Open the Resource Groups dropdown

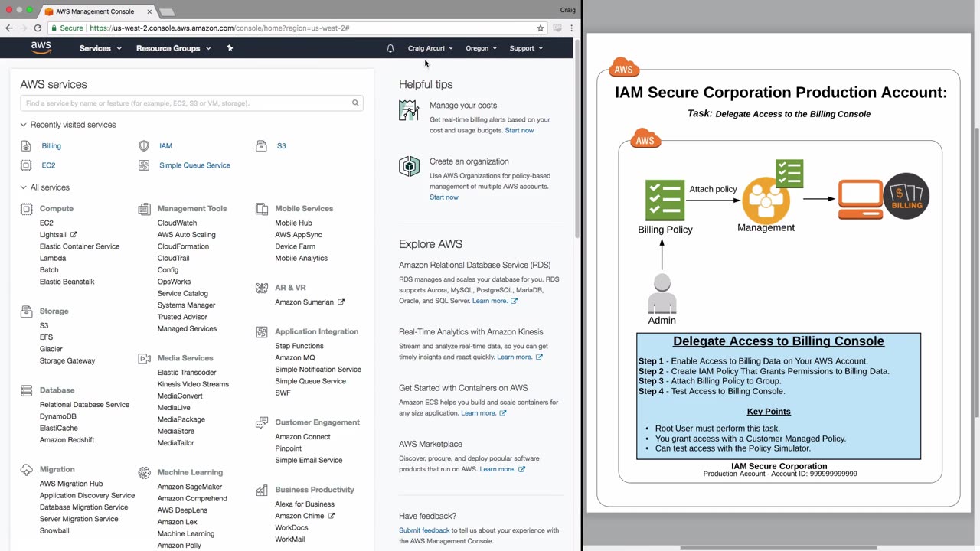(174, 48)
